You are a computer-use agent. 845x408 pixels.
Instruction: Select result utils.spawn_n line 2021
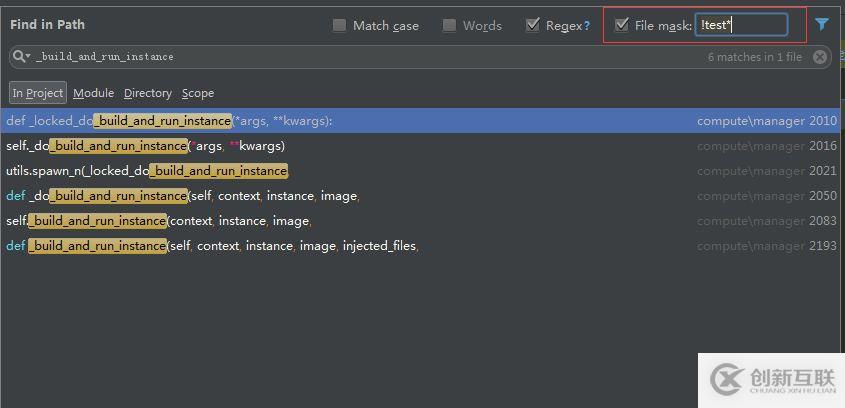(300, 171)
